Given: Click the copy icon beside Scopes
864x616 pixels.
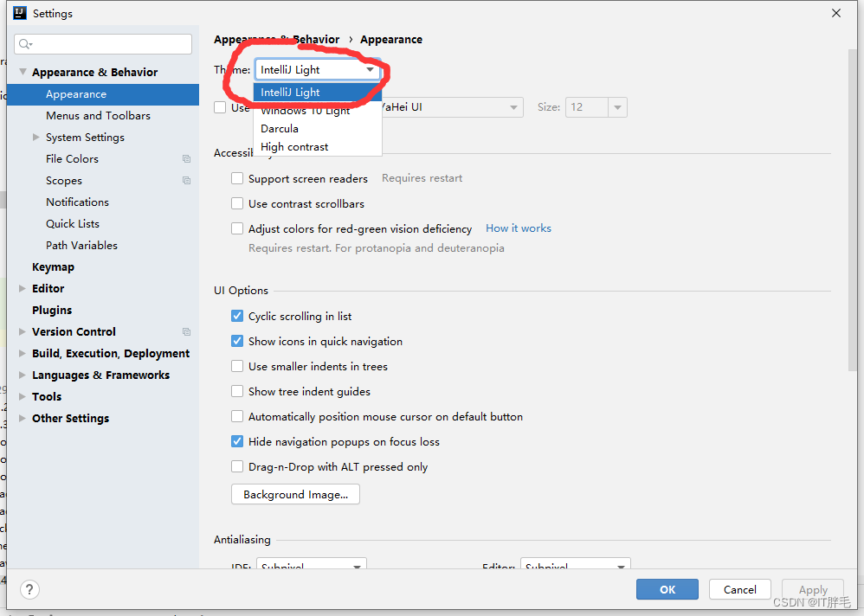Looking at the screenshot, I should 186,181.
